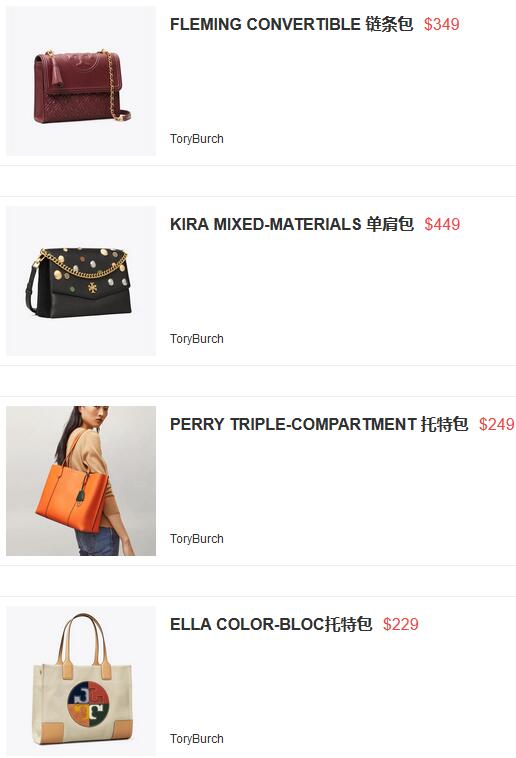The width and height of the screenshot is (516, 758).
Task: Click the gold Tory Burch emblem on Kira bag
Action: click(92, 288)
